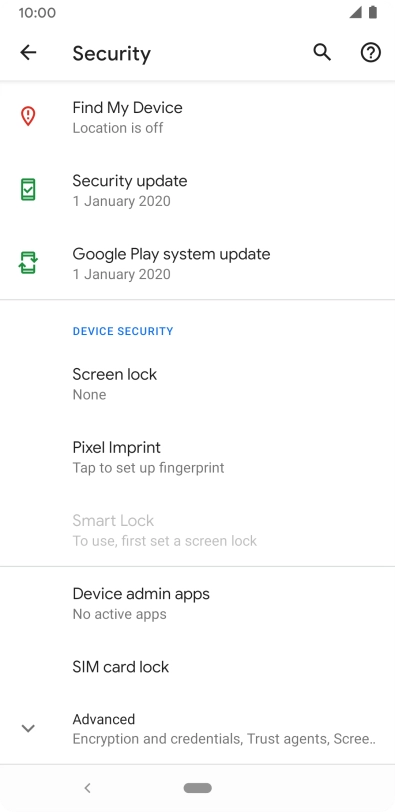Open Find My Device setting
The height and width of the screenshot is (812, 395).
click(197, 117)
